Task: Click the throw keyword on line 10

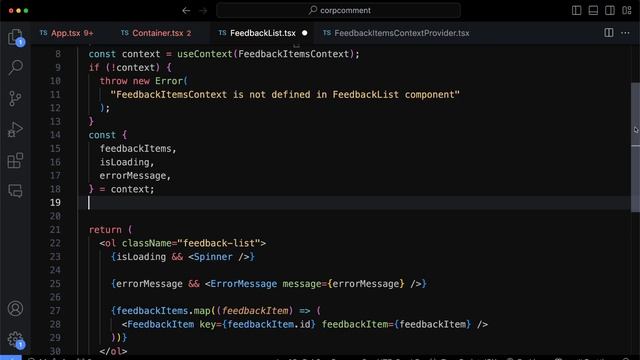Action: tap(113, 81)
